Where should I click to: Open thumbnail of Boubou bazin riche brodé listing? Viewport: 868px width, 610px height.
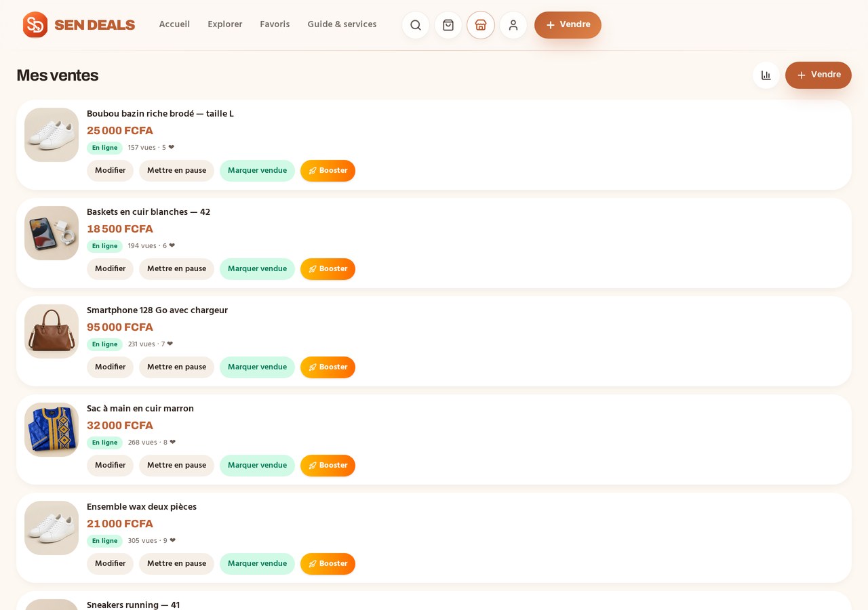[52, 135]
